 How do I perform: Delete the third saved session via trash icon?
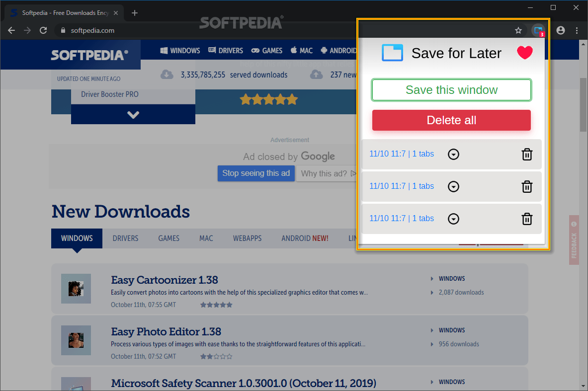click(x=527, y=219)
